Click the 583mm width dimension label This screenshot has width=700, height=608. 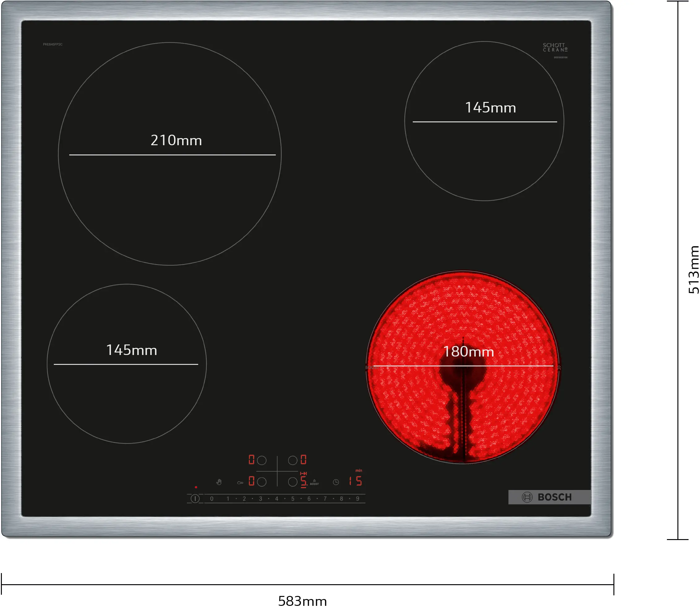pyautogui.click(x=302, y=601)
